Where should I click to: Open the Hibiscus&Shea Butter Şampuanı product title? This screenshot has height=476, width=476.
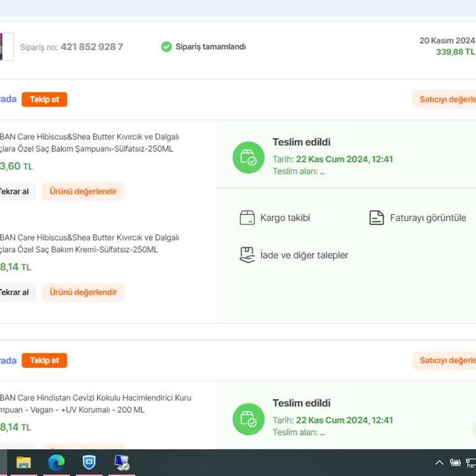tap(89, 143)
